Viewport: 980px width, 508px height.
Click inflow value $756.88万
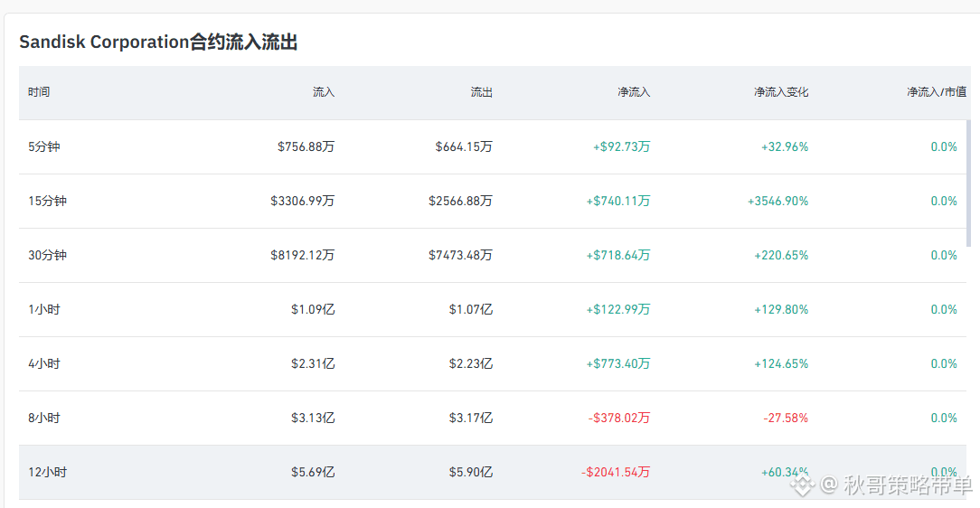pyautogui.click(x=306, y=146)
